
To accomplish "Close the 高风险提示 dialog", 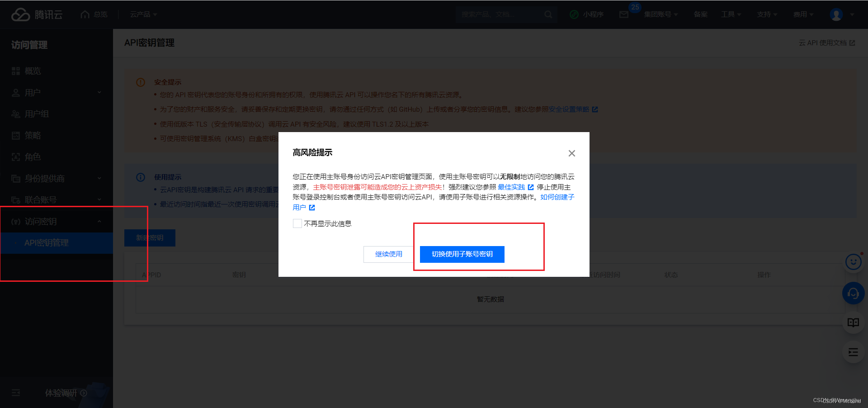I will [x=572, y=153].
